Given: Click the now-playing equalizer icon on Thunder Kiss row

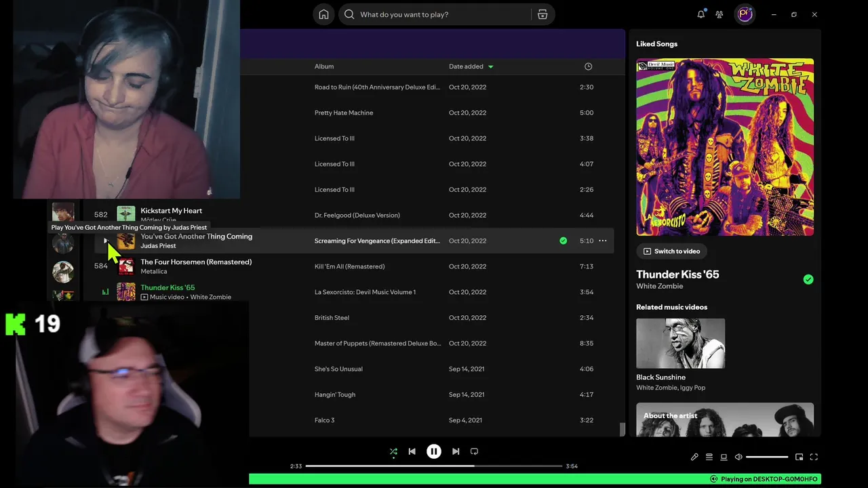Looking at the screenshot, I should coord(105,292).
